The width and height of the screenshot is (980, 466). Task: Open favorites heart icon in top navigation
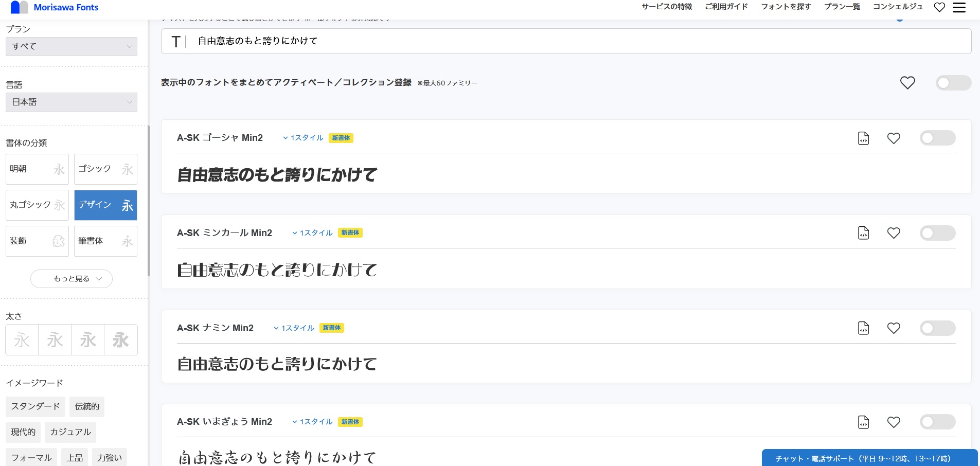pyautogui.click(x=939, y=7)
